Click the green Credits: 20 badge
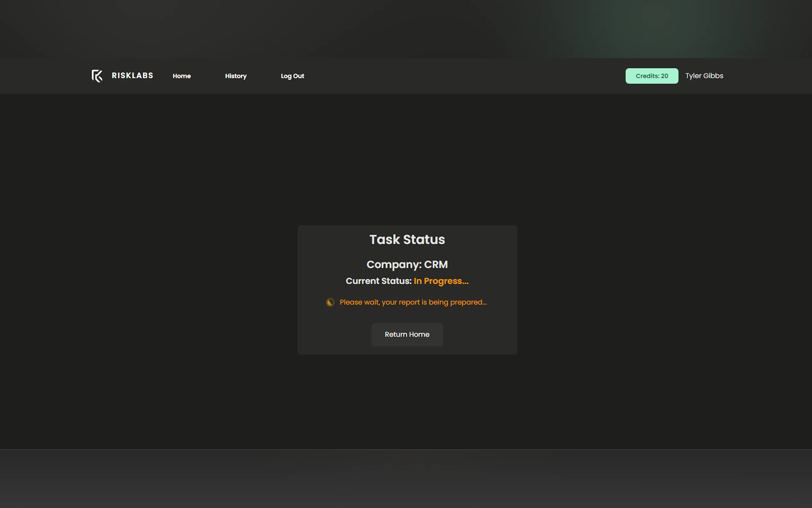 click(651, 76)
